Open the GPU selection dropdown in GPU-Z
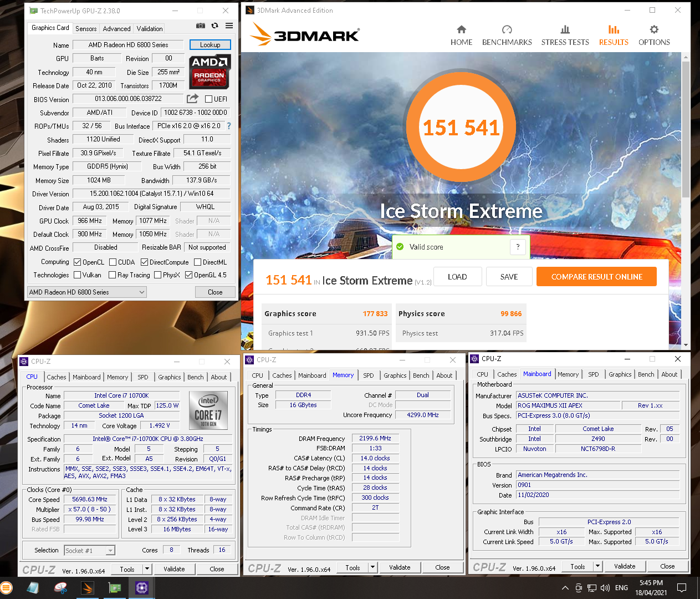Viewport: 700px width, 599px height. (87, 292)
